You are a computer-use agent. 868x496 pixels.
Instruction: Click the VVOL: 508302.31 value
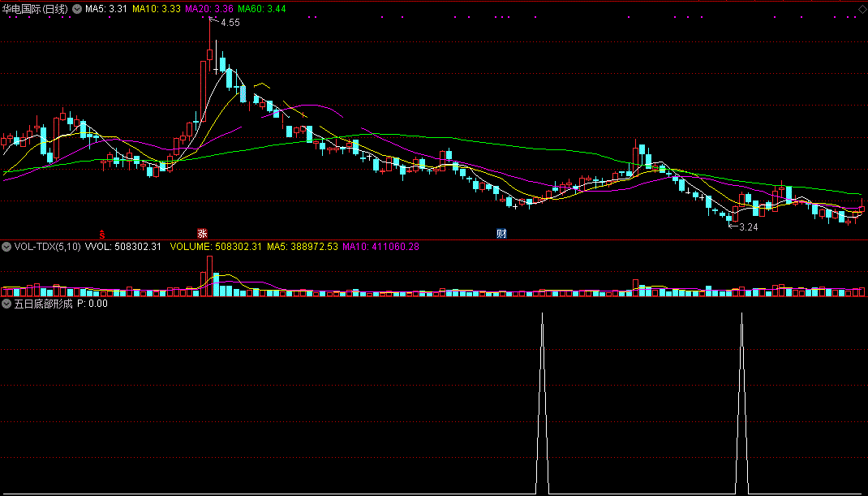click(122, 247)
